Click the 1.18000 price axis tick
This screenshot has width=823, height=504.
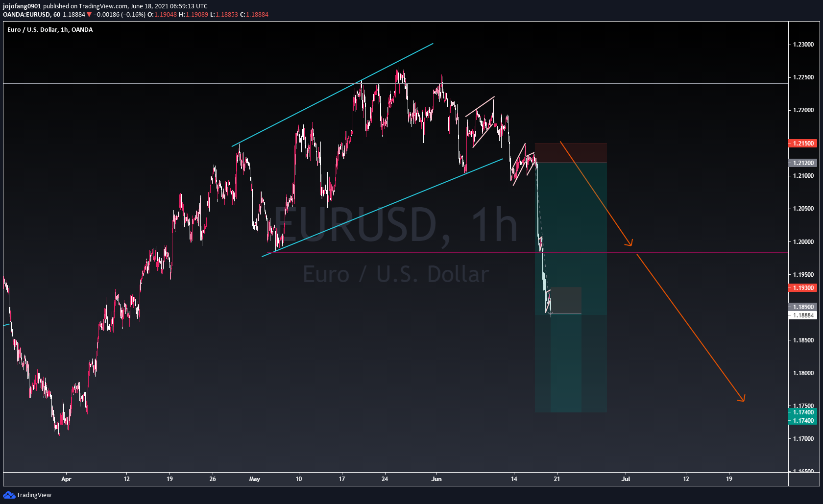click(803, 373)
